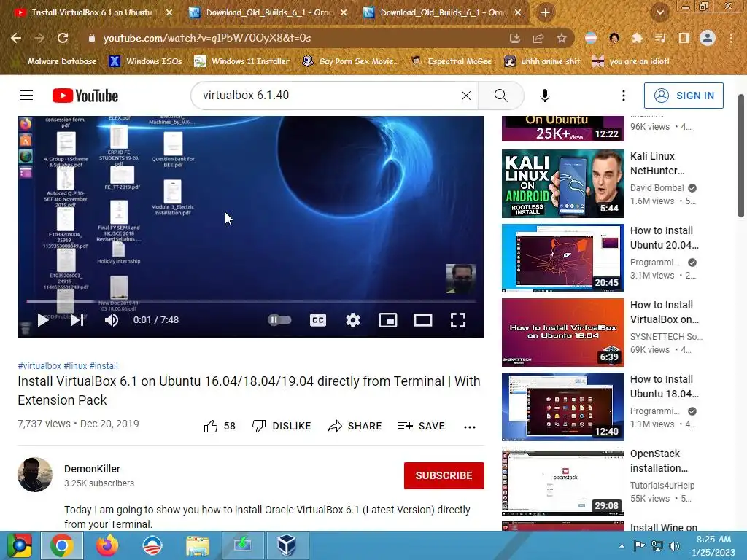Screen dimensions: 747x560
Task: Click the #virtualbox hashtag
Action: tap(39, 366)
